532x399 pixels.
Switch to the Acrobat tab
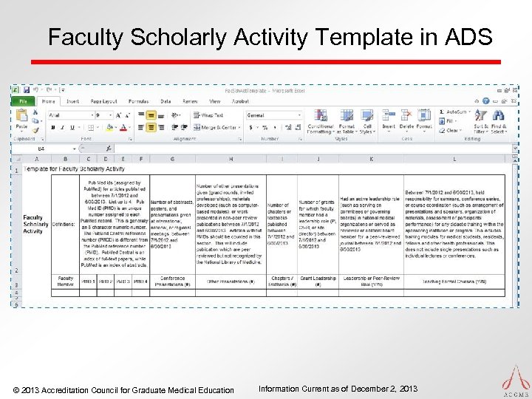point(240,101)
